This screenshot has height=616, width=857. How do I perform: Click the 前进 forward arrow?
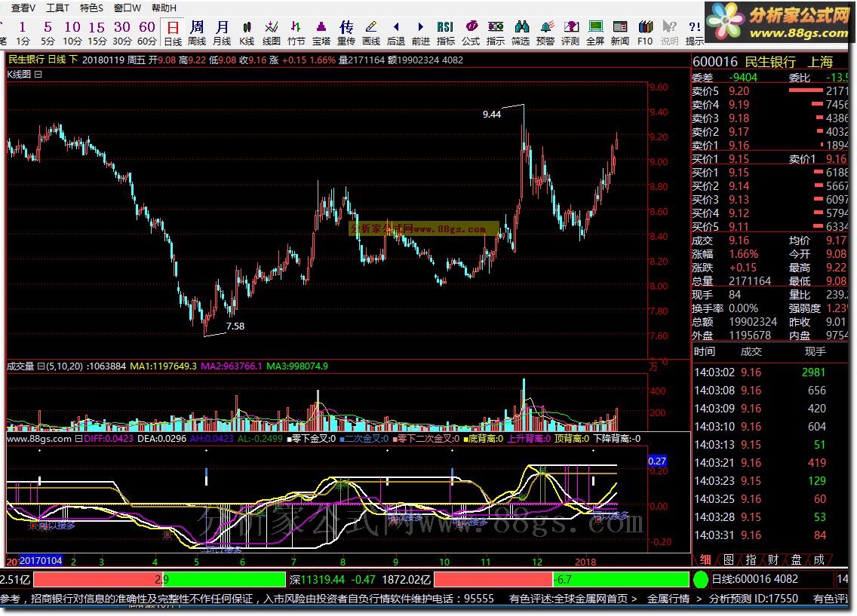pyautogui.click(x=420, y=32)
